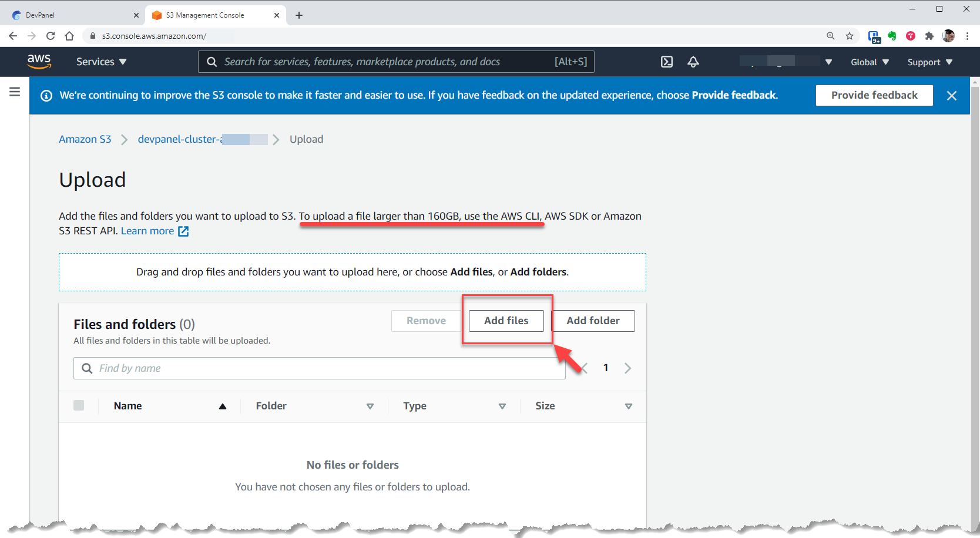Open the Support dropdown menu
980x538 pixels.
click(x=929, y=62)
